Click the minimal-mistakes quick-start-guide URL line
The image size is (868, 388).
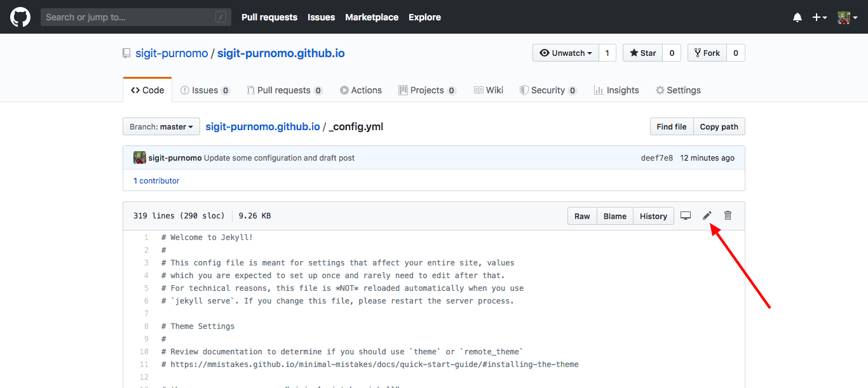(x=370, y=365)
